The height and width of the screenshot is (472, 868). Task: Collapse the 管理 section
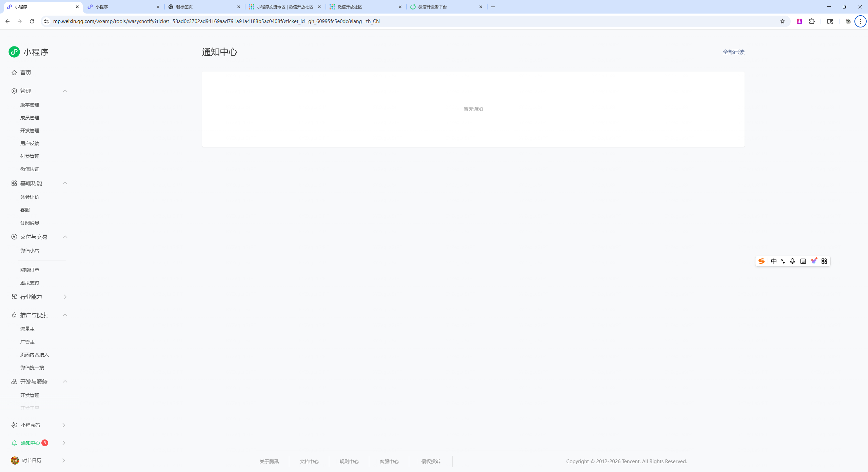coord(65,91)
